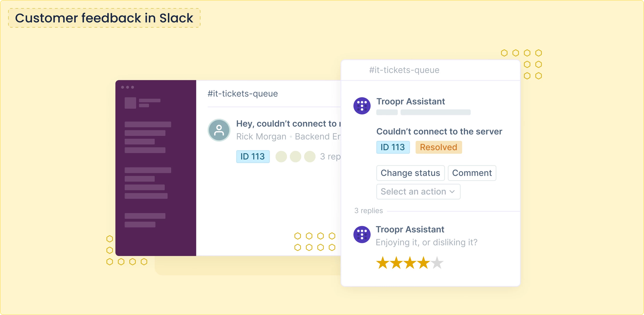
Task: Rate with the first star
Action: pos(383,263)
